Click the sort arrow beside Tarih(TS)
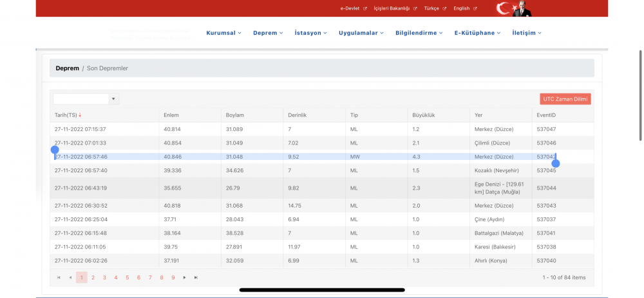Screen dimensions: 644x298 (x=80, y=115)
